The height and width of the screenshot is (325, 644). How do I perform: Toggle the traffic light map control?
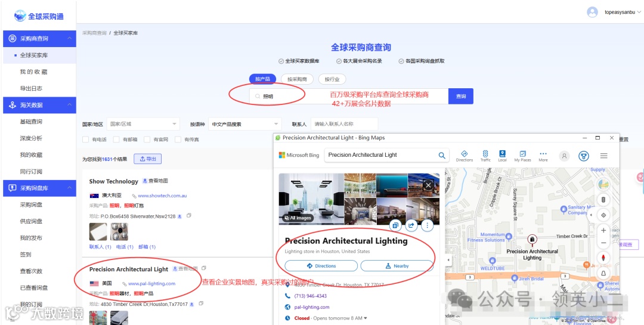pos(603,200)
